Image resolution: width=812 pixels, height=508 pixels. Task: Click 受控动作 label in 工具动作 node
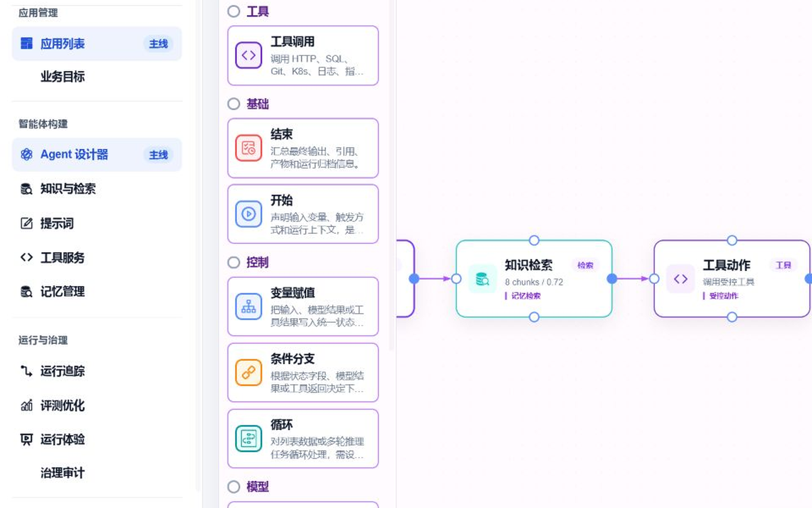click(724, 296)
